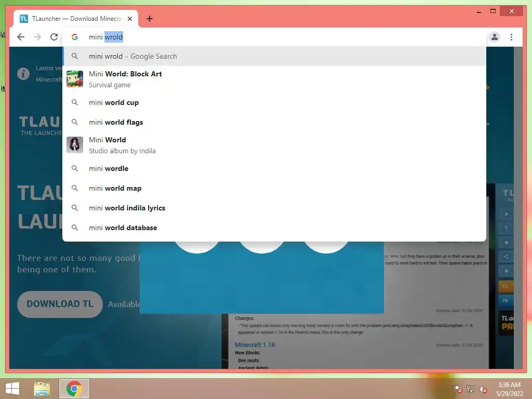Pick the 'mini world cup' suggestion

point(274,102)
